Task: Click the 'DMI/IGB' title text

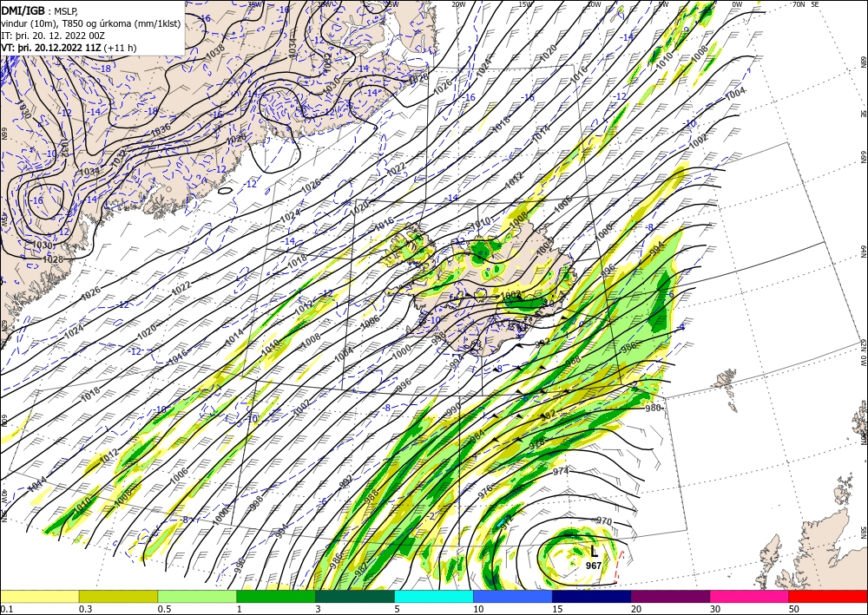Action: coord(22,10)
